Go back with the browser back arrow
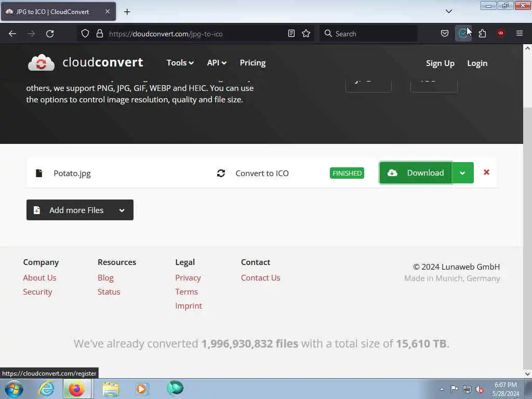This screenshot has width=532, height=399. pos(12,34)
